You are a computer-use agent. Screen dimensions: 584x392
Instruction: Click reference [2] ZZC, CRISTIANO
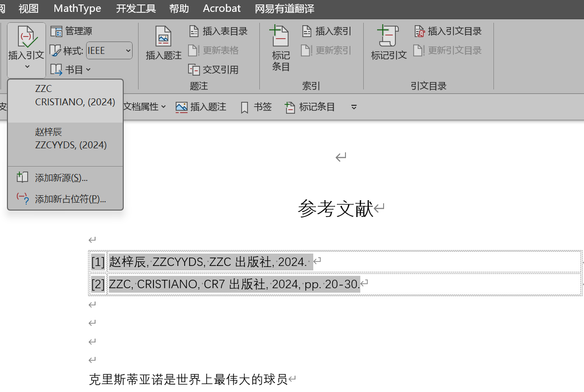click(x=234, y=284)
